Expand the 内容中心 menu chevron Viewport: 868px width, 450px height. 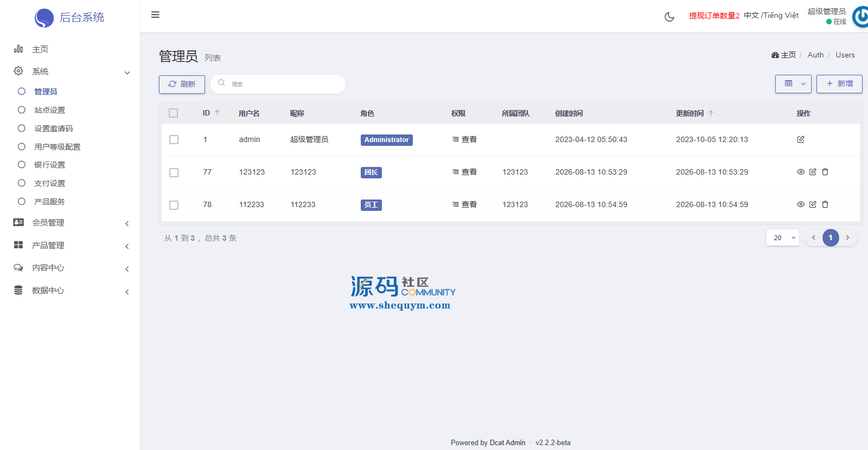click(127, 269)
